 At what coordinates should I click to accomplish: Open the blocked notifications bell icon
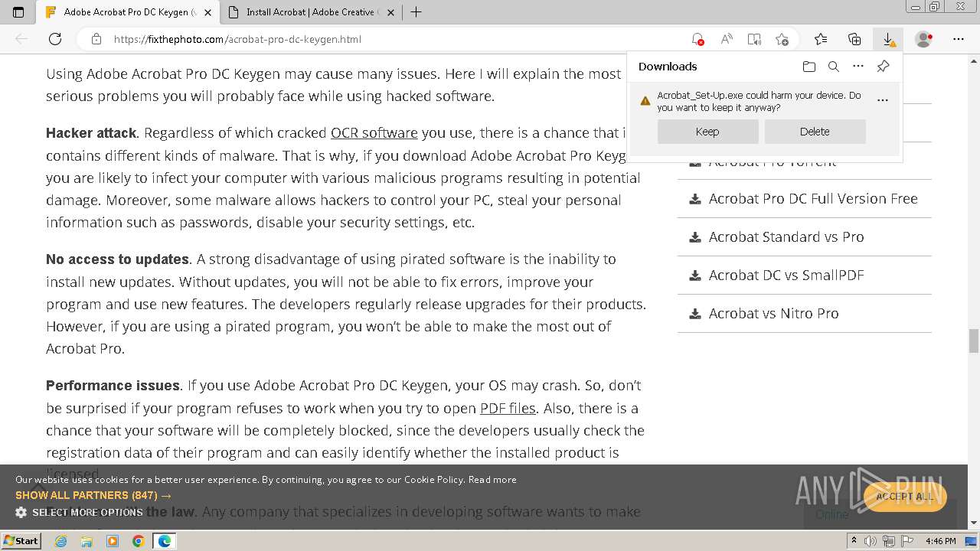(x=697, y=39)
